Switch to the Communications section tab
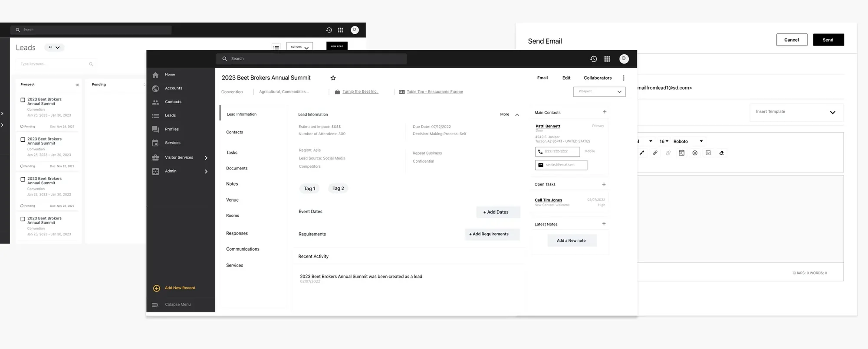The image size is (868, 349). (x=243, y=249)
